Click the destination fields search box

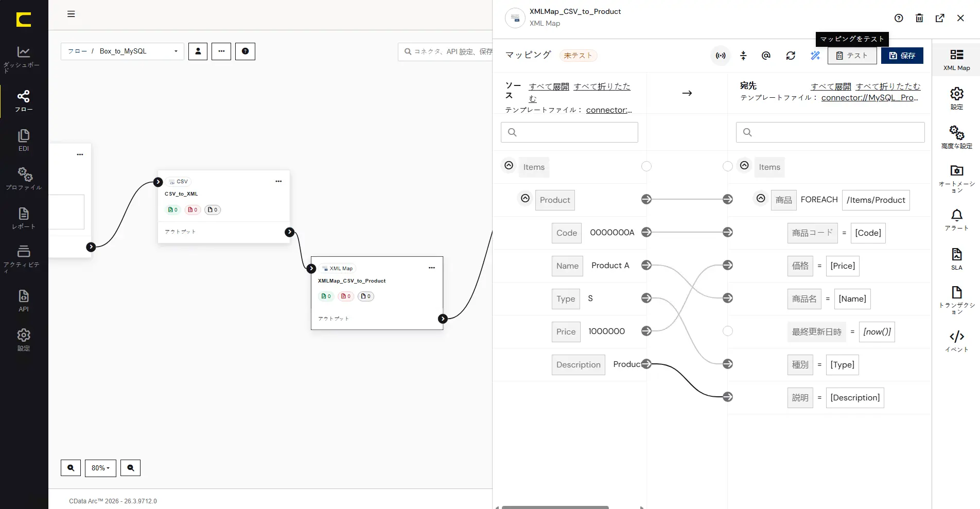pyautogui.click(x=830, y=132)
